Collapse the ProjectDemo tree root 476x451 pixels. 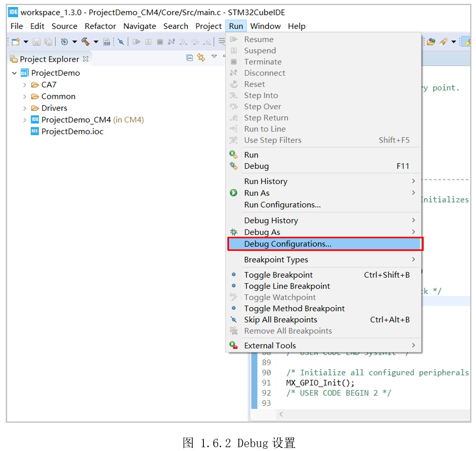click(x=15, y=73)
